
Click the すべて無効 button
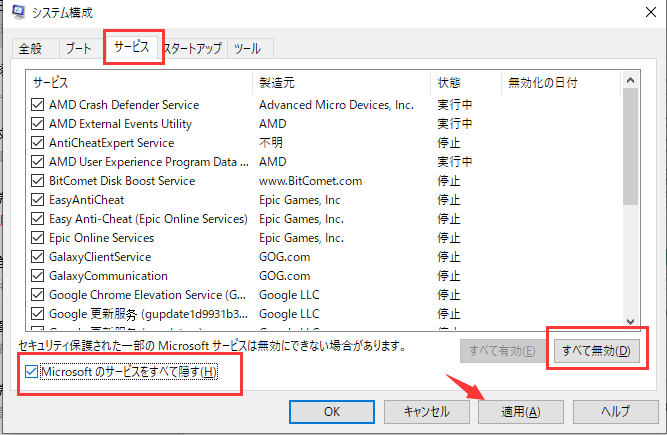click(x=595, y=351)
